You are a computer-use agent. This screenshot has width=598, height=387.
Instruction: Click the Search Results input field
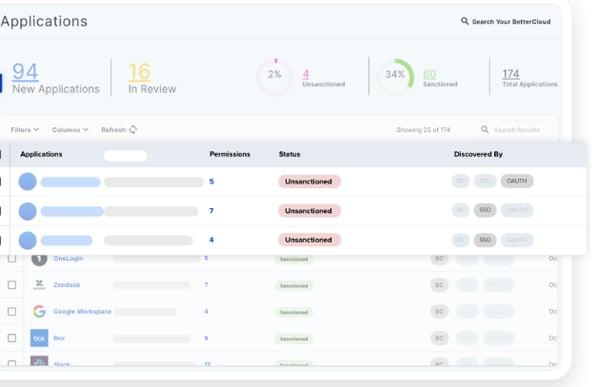click(516, 130)
